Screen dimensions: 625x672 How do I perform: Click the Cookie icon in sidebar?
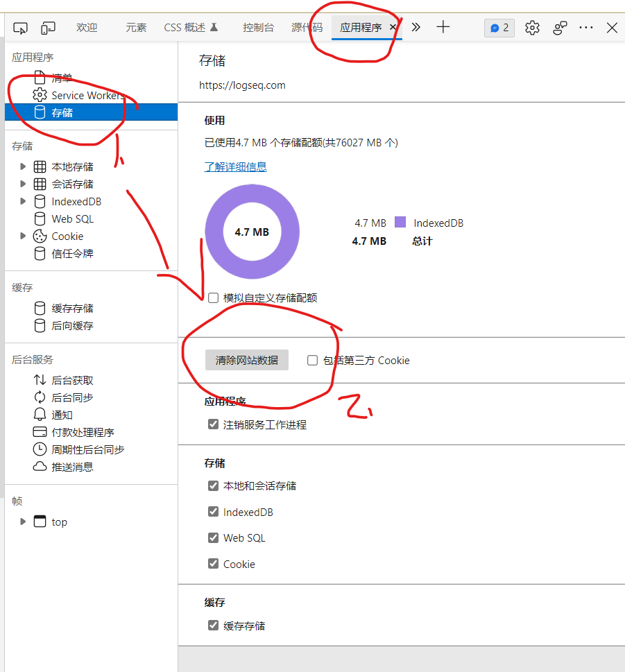tap(40, 236)
